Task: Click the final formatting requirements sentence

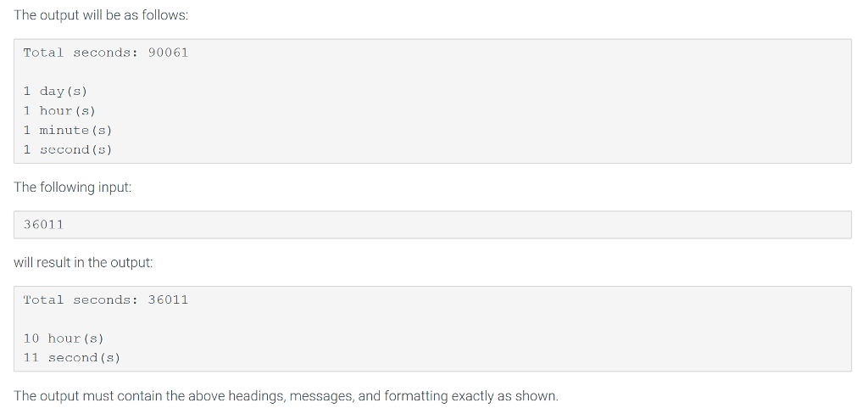Action: point(287,396)
